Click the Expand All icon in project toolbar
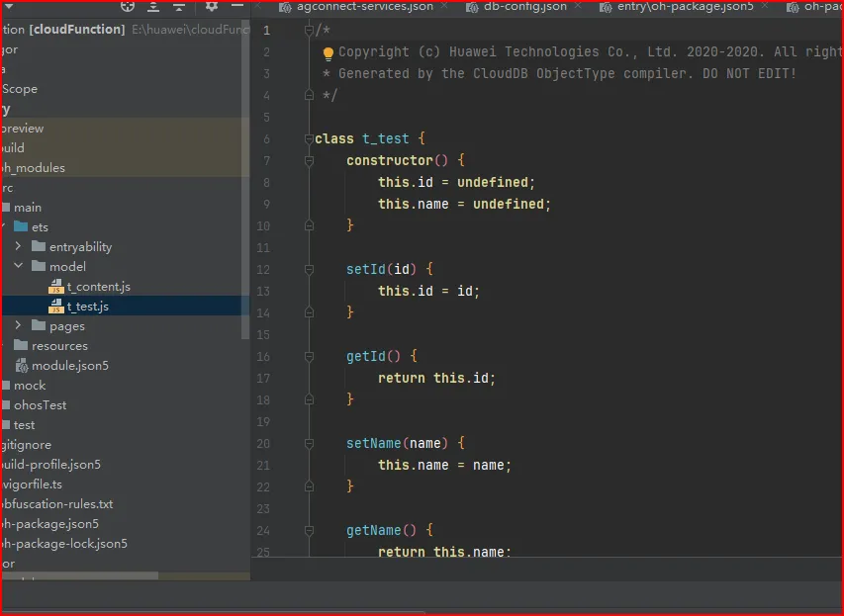 click(x=153, y=6)
